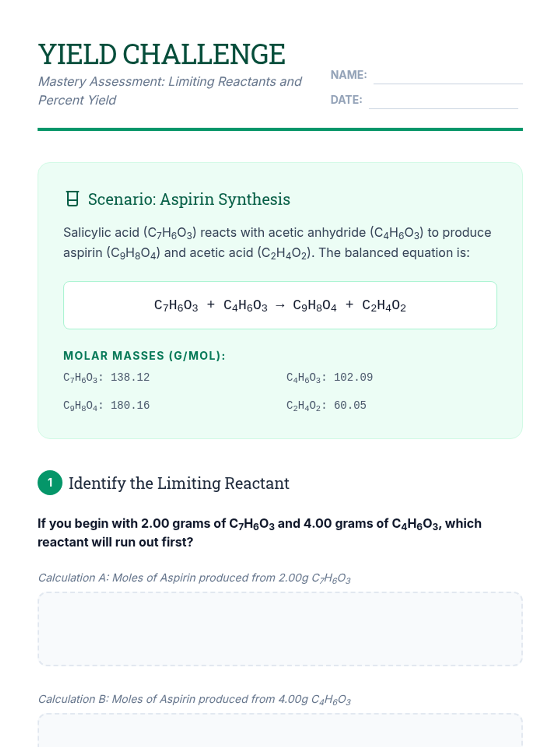
Task: Click the Calculation B instruction label
Action: pos(194,699)
